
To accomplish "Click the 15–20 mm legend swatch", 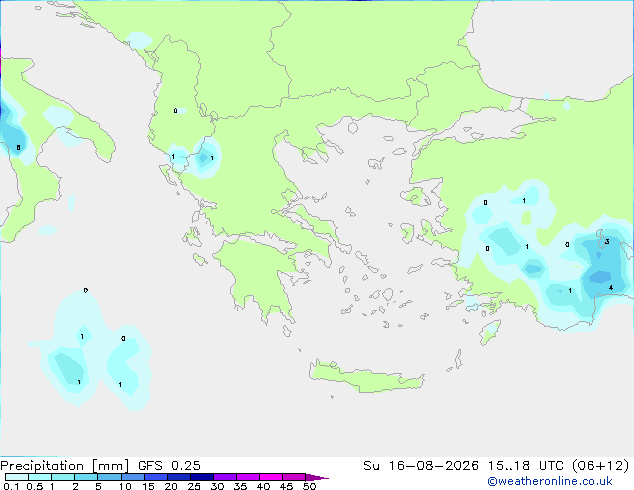I will (x=155, y=477).
